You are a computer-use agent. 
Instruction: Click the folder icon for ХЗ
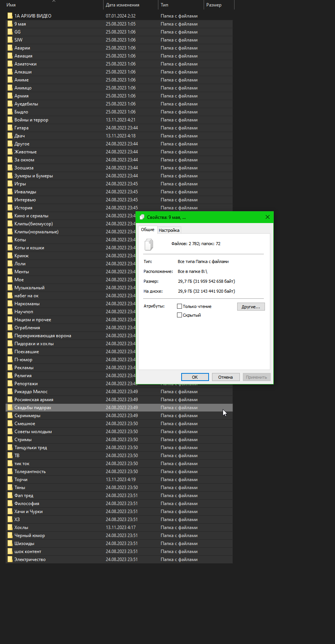pos(10,520)
